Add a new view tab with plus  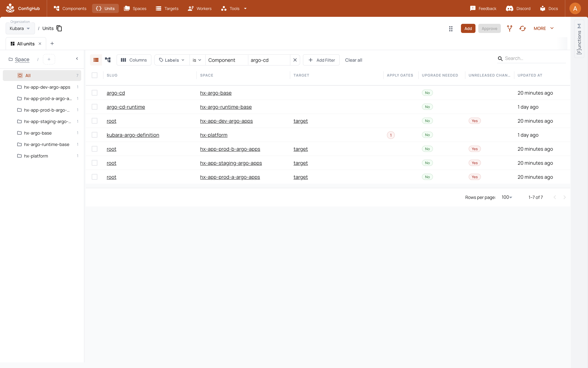click(52, 44)
